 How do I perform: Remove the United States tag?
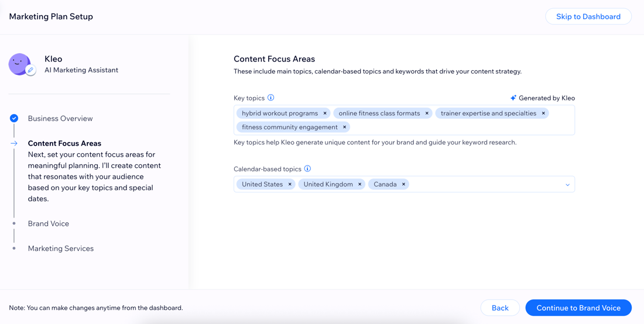[290, 185]
